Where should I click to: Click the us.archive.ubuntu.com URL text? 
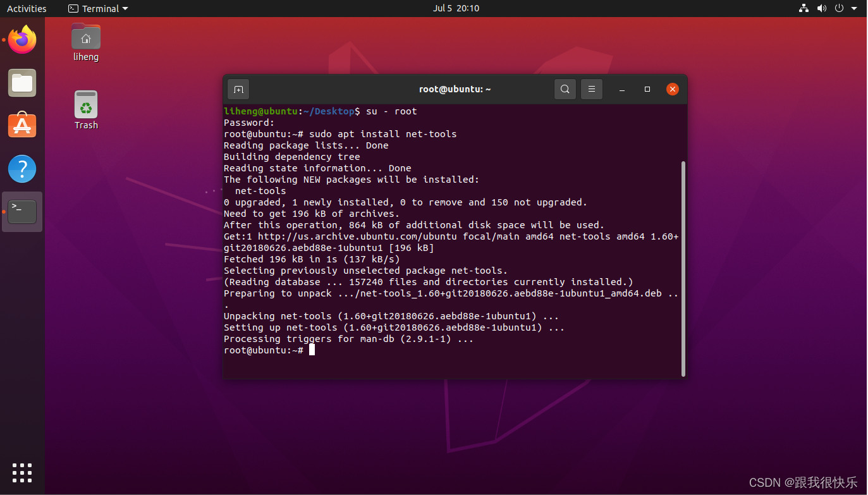coord(357,236)
